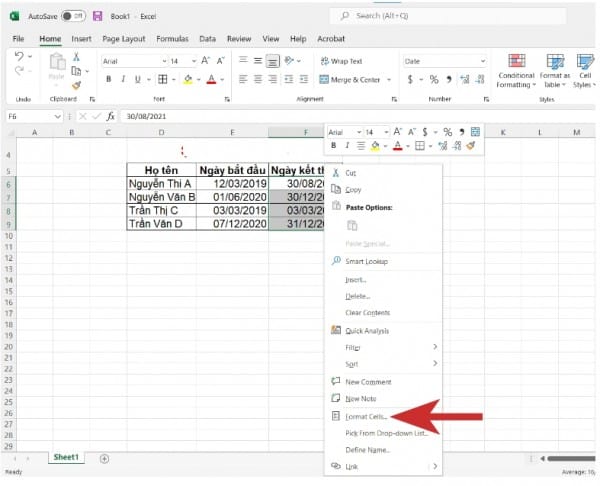Choose Clear Contents in context menu
This screenshot has height=486, width=600.
point(383,313)
